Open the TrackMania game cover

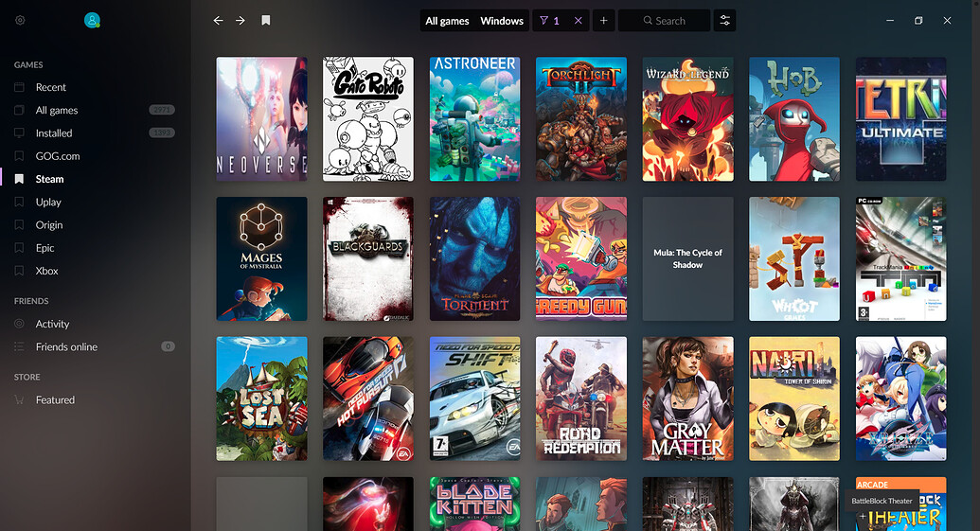901,259
